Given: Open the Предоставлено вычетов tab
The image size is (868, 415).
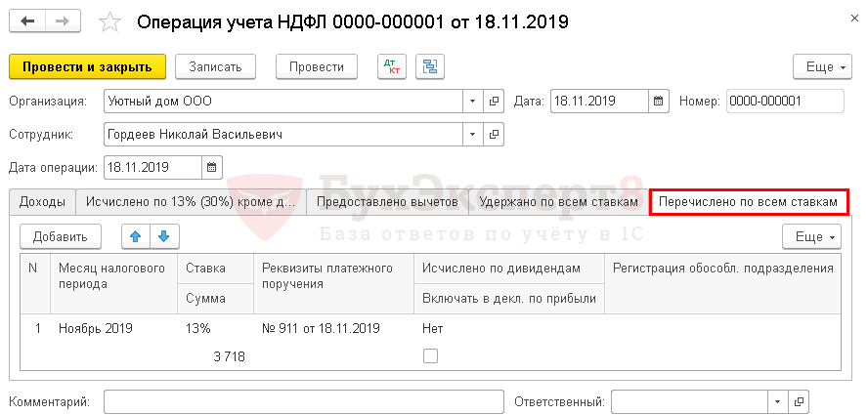Looking at the screenshot, I should pyautogui.click(x=387, y=202).
